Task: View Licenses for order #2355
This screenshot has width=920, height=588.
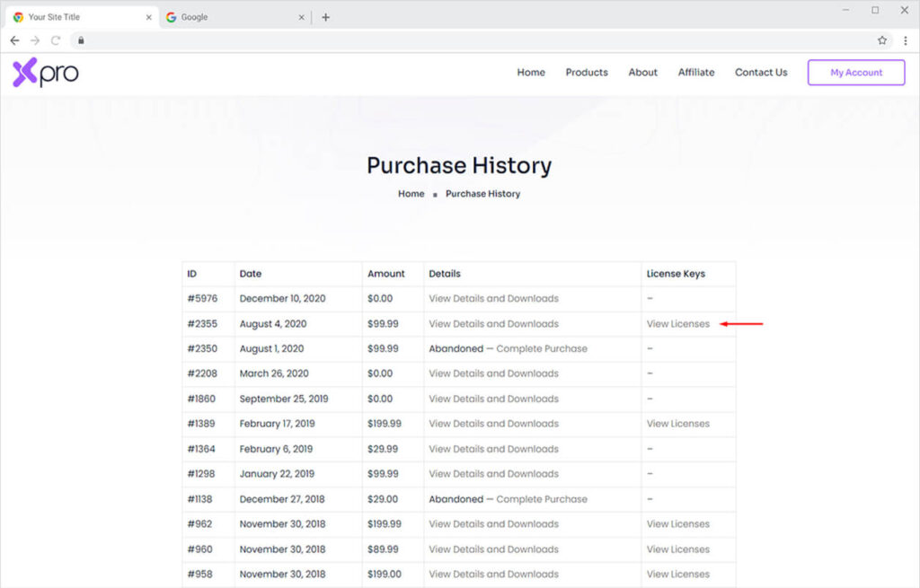Action: click(x=677, y=324)
